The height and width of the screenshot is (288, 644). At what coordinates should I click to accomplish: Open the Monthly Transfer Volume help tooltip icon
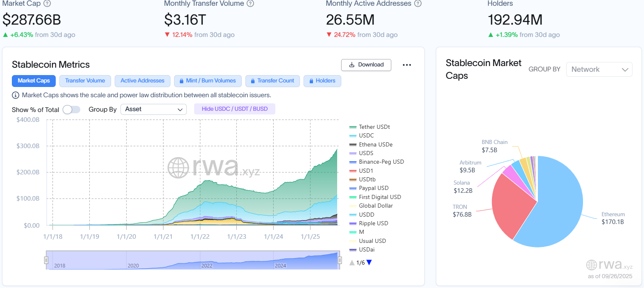pos(250,4)
